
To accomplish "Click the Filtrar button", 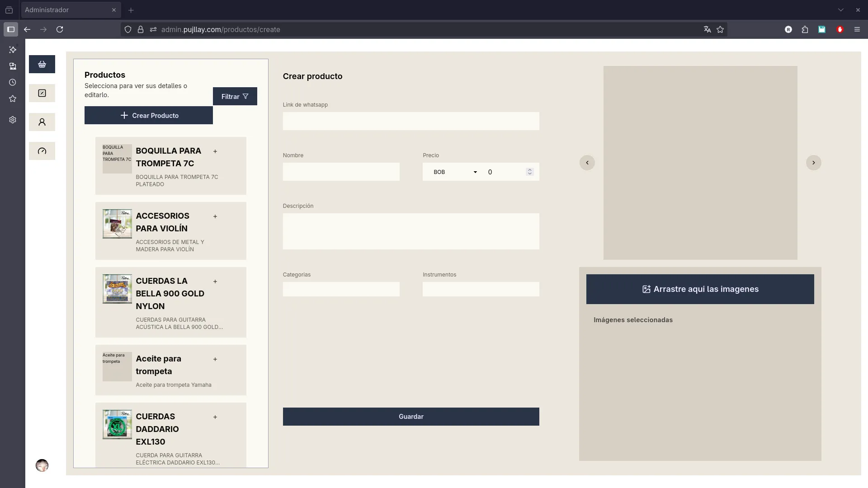I will (x=235, y=96).
